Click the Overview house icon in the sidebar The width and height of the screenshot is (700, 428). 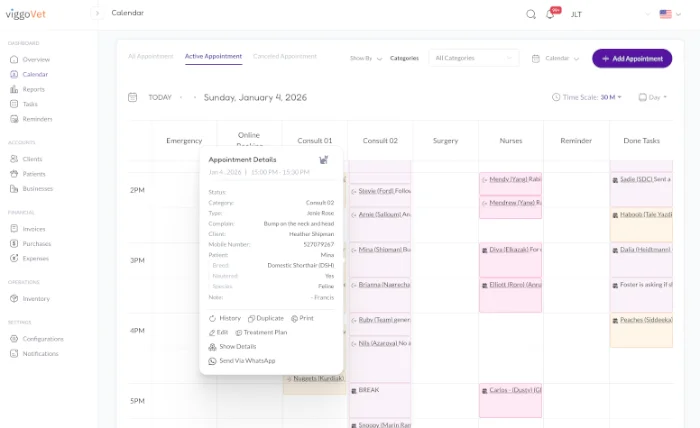(14, 59)
